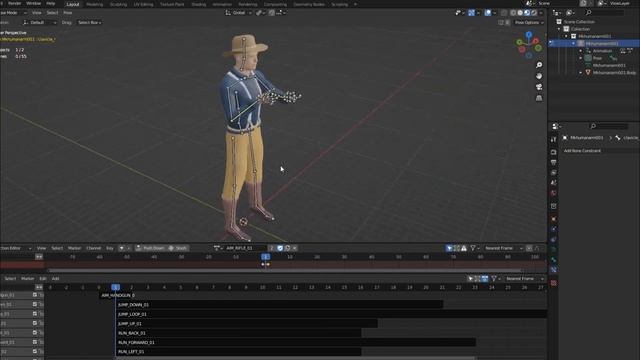Select rendered viewport shading icon
This screenshot has width=640, height=360.
tap(534, 13)
